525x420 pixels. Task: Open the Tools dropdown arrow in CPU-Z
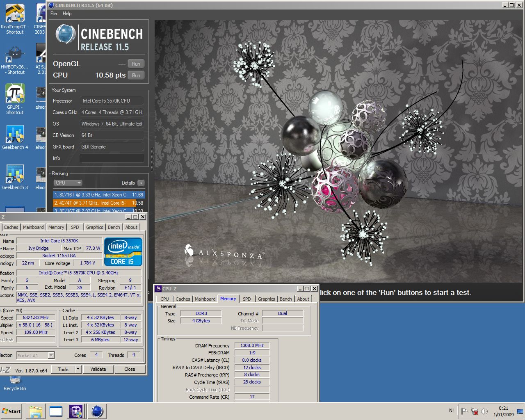tap(78, 369)
